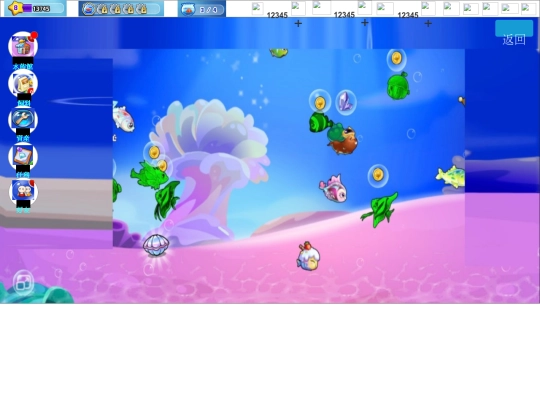The width and height of the screenshot is (540, 405).
Task: Collect coin bubble above green round fish
Action: pyautogui.click(x=397, y=59)
